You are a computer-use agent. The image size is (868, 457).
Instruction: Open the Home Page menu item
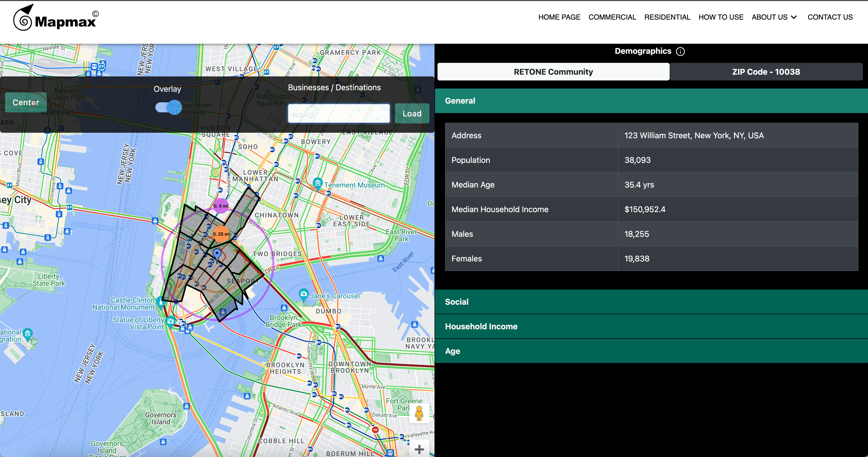point(559,17)
